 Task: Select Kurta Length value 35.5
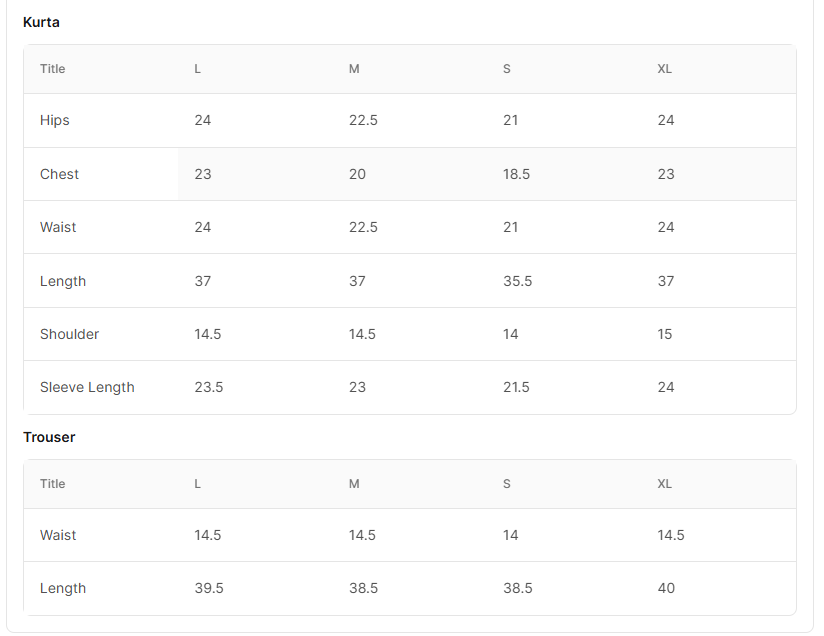pos(518,281)
